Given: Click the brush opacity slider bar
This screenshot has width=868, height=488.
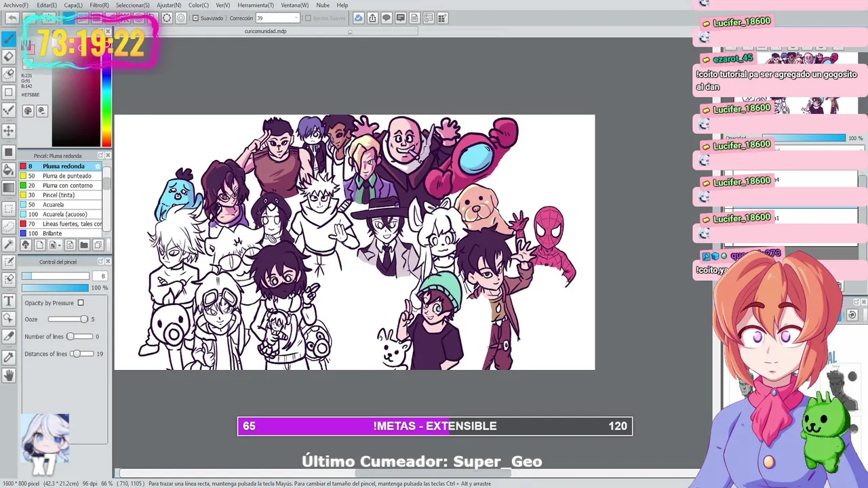Looking at the screenshot, I should click(x=55, y=288).
